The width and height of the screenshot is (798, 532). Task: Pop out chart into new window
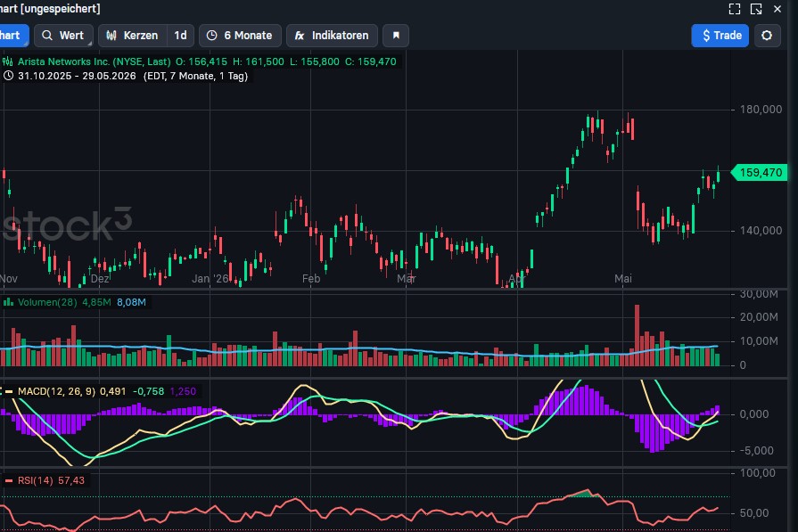point(756,9)
